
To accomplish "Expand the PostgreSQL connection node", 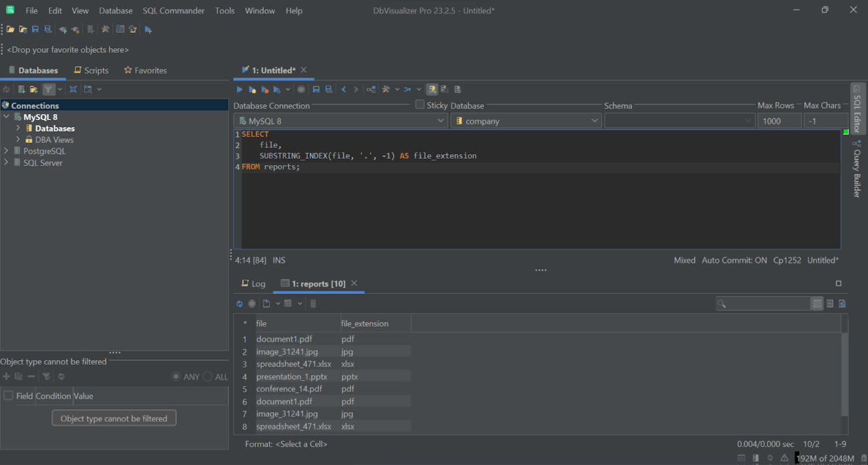I will pyautogui.click(x=5, y=150).
